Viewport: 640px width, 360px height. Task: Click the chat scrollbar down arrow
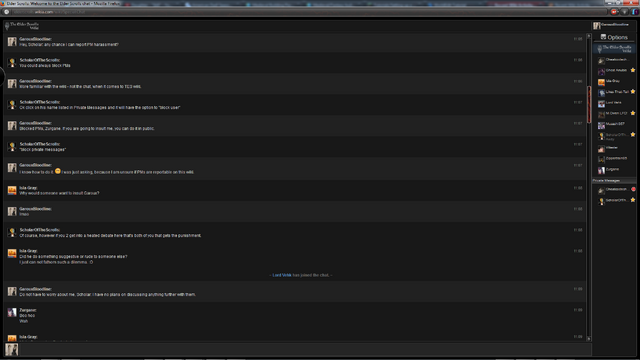589,339
